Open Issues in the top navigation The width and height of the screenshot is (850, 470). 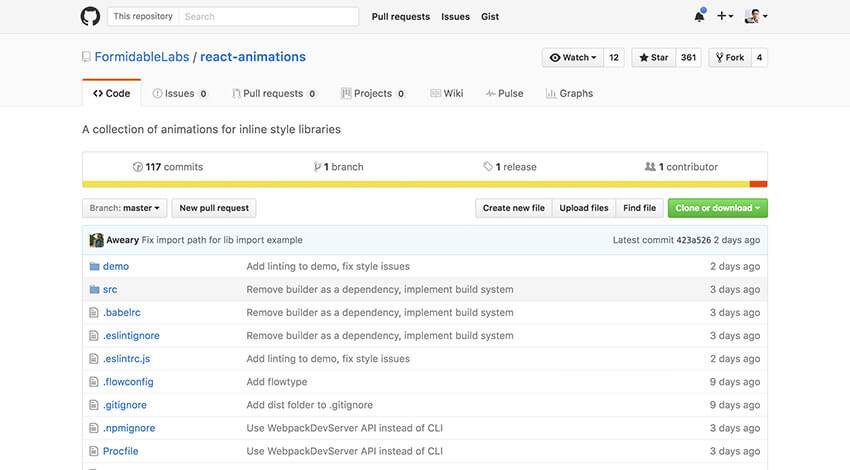click(455, 17)
